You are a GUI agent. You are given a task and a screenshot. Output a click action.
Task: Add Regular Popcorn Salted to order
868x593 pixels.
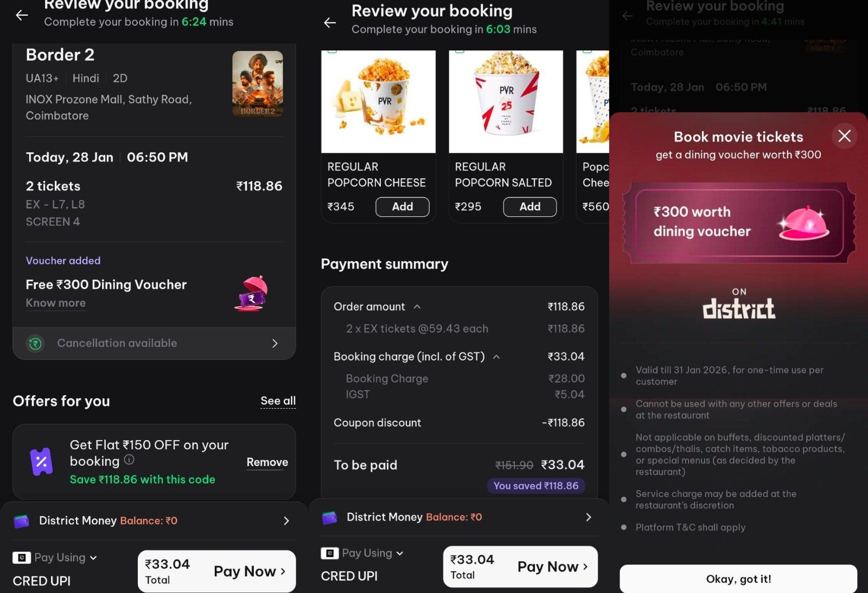coord(530,207)
